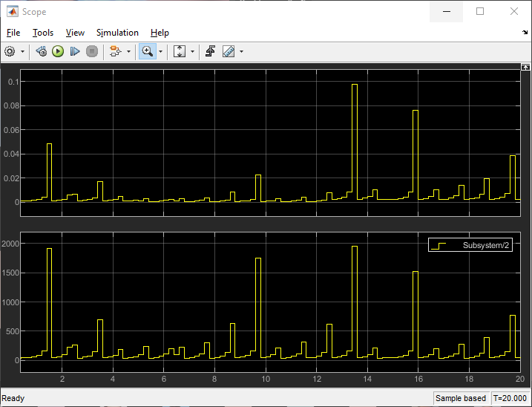The height and width of the screenshot is (407, 532).
Task: Expand the configuration properties dropdown arrow
Action: click(23, 52)
